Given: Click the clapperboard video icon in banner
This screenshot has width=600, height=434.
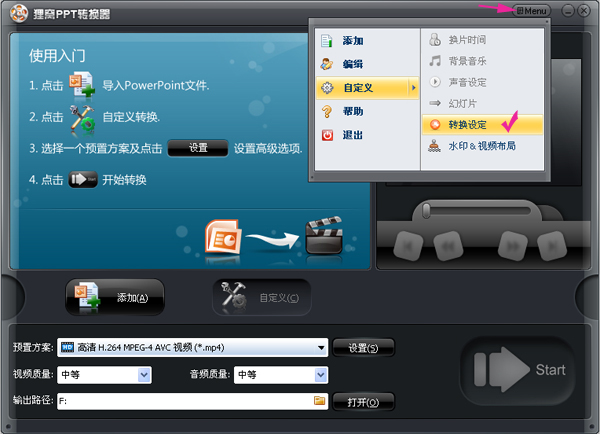Looking at the screenshot, I should 324,235.
